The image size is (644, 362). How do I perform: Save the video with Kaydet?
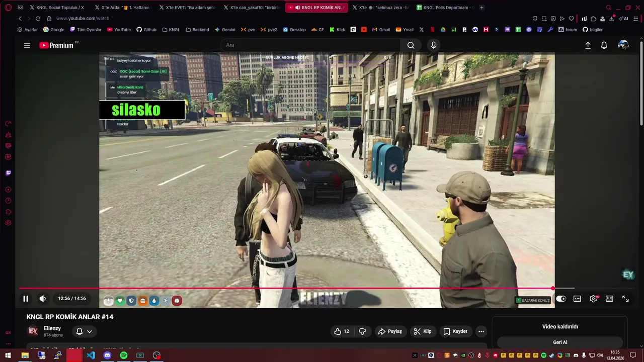(x=455, y=331)
